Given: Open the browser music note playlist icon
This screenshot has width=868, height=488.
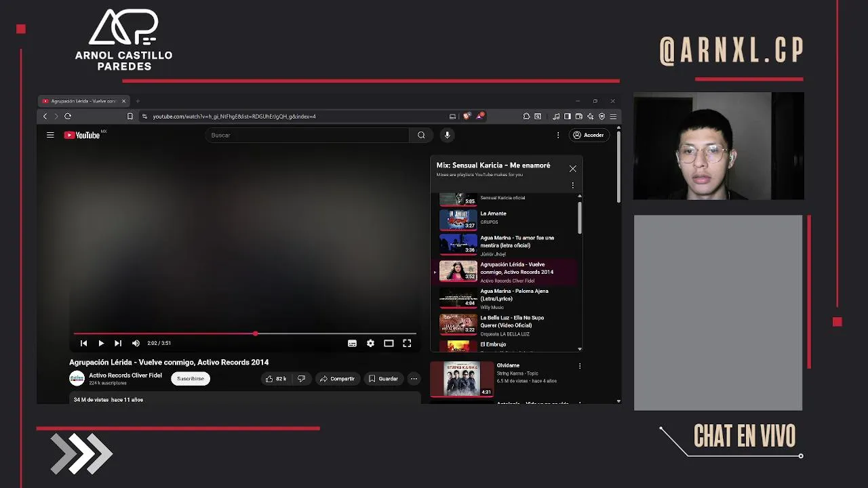Looking at the screenshot, I should tap(556, 117).
